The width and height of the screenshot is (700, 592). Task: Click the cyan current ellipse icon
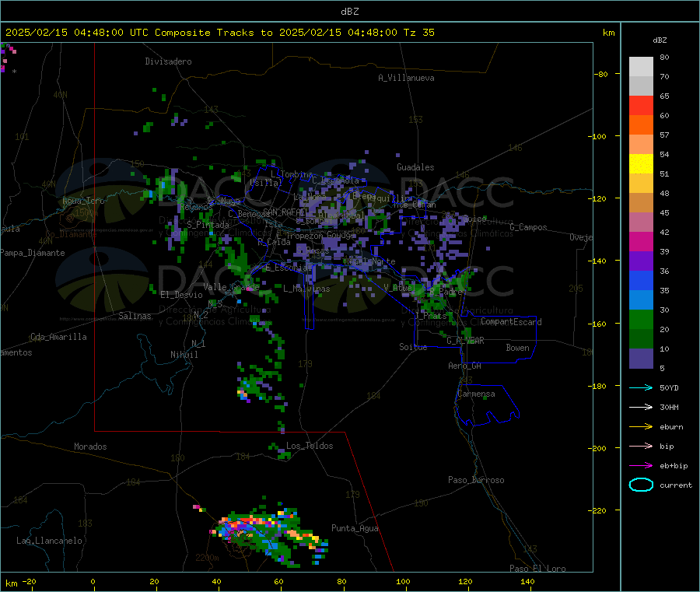click(641, 485)
